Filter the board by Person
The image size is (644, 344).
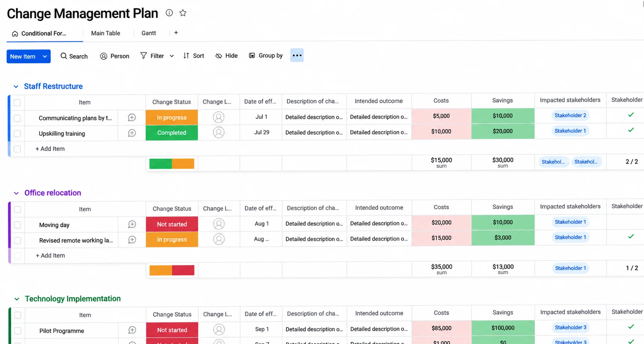pyautogui.click(x=115, y=56)
